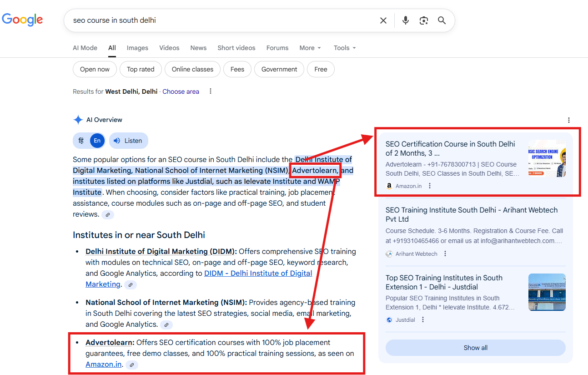Viewport: 588px width, 375px height.
Task: Switch AI Overview language to Hindi
Action: (x=81, y=141)
